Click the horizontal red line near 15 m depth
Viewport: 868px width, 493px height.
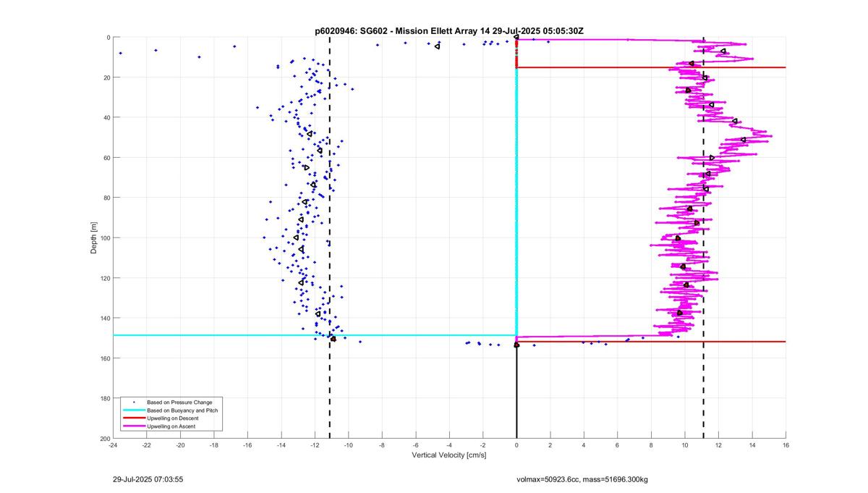[651, 67]
